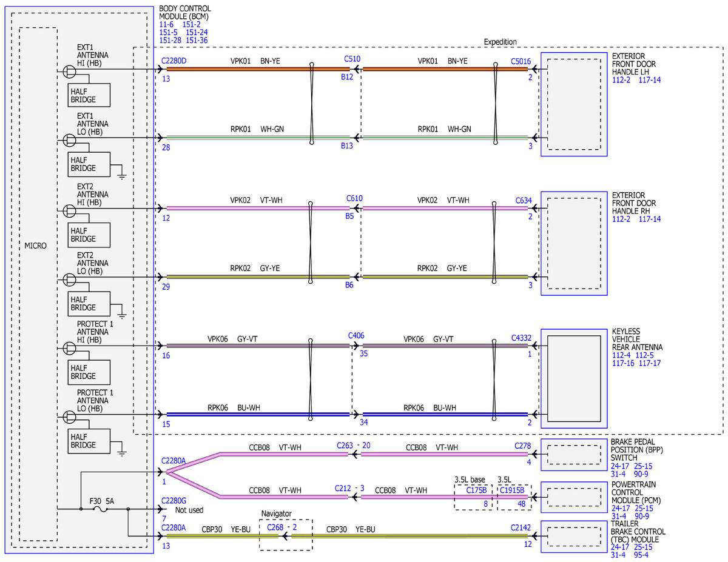Click the C278 connector for BPP switch

point(522,446)
